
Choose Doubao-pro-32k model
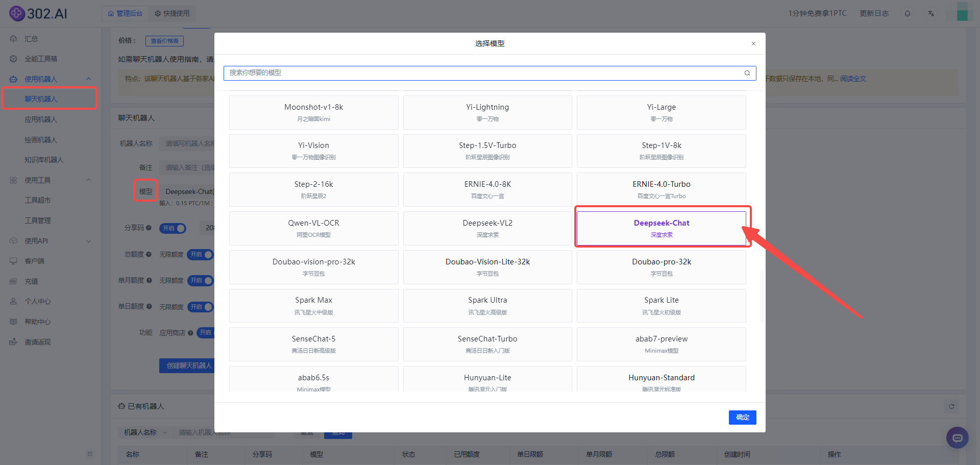(x=661, y=267)
